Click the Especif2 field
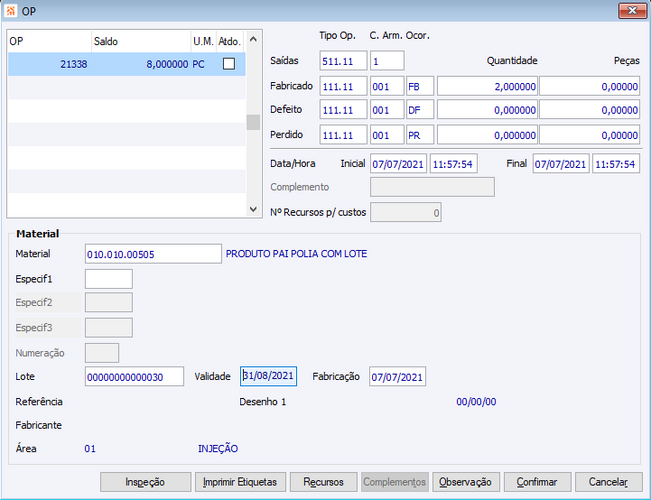Image resolution: width=651 pixels, height=500 pixels. [x=109, y=302]
